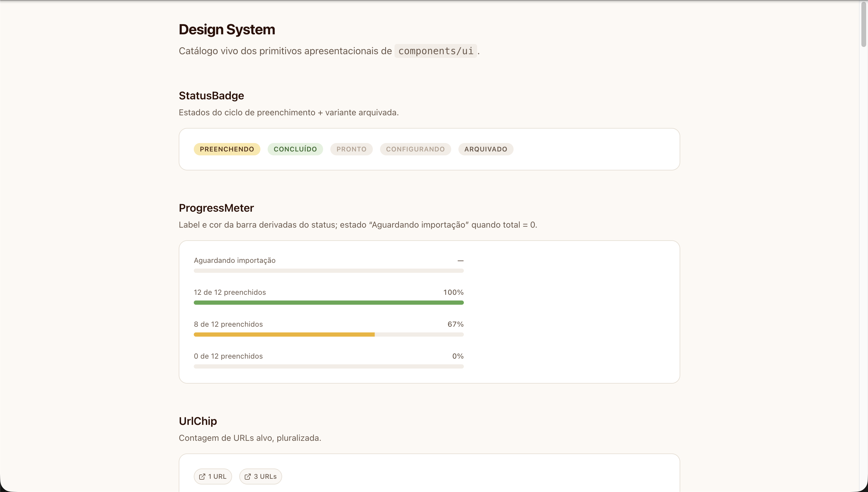This screenshot has width=868, height=492.
Task: Click the PRONTO status badge
Action: click(x=351, y=149)
